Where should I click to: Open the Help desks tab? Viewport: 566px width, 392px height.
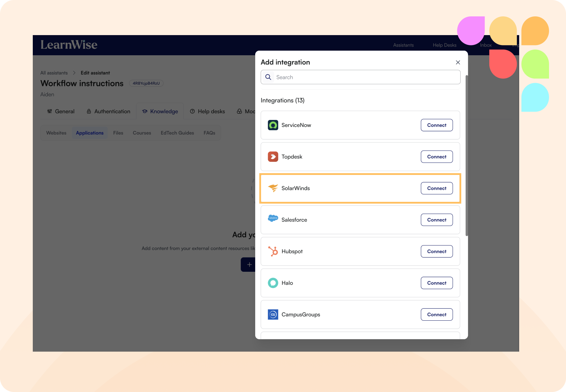[207, 111]
